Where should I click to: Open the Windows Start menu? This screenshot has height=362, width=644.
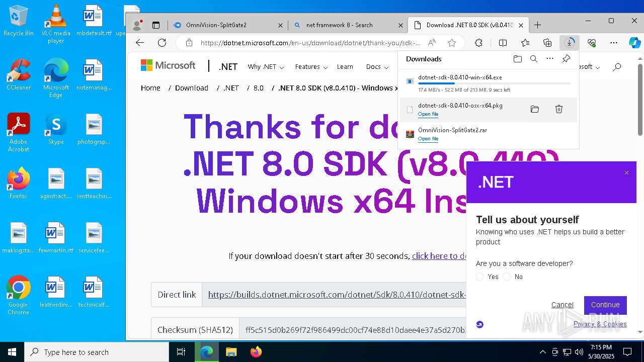[12, 352]
